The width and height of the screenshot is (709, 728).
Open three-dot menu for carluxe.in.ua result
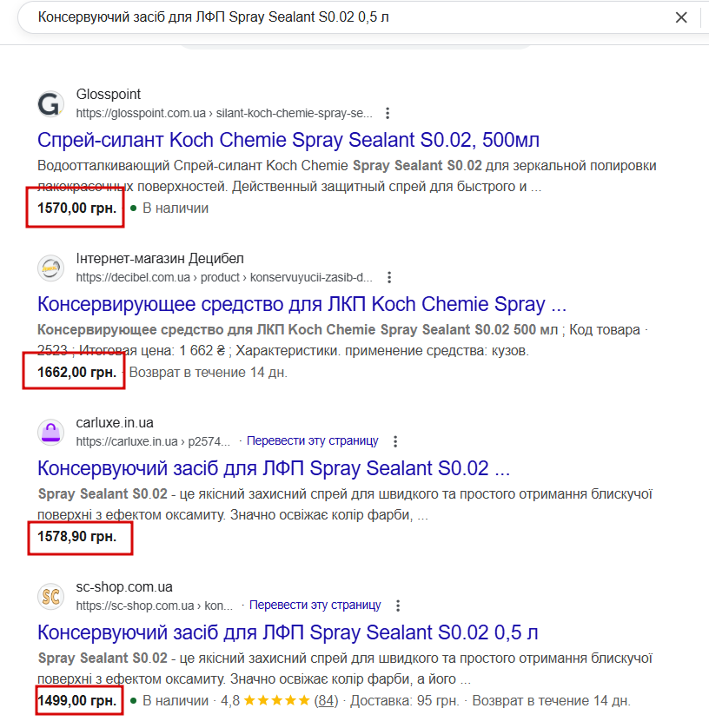coord(395,441)
